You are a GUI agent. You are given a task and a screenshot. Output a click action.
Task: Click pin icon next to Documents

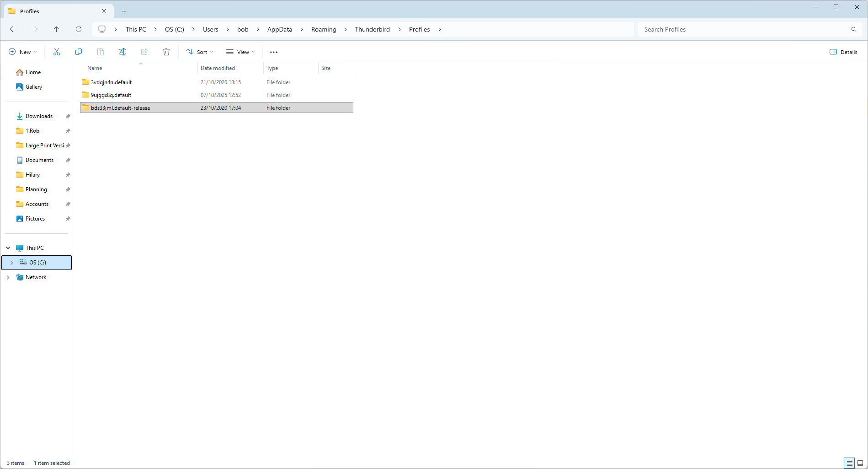click(x=68, y=160)
